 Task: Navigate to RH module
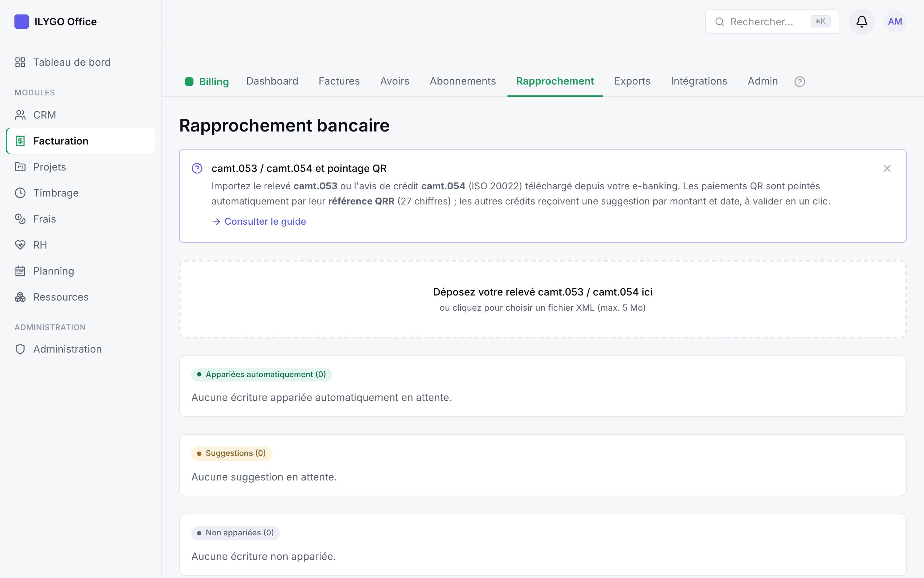pos(80,245)
